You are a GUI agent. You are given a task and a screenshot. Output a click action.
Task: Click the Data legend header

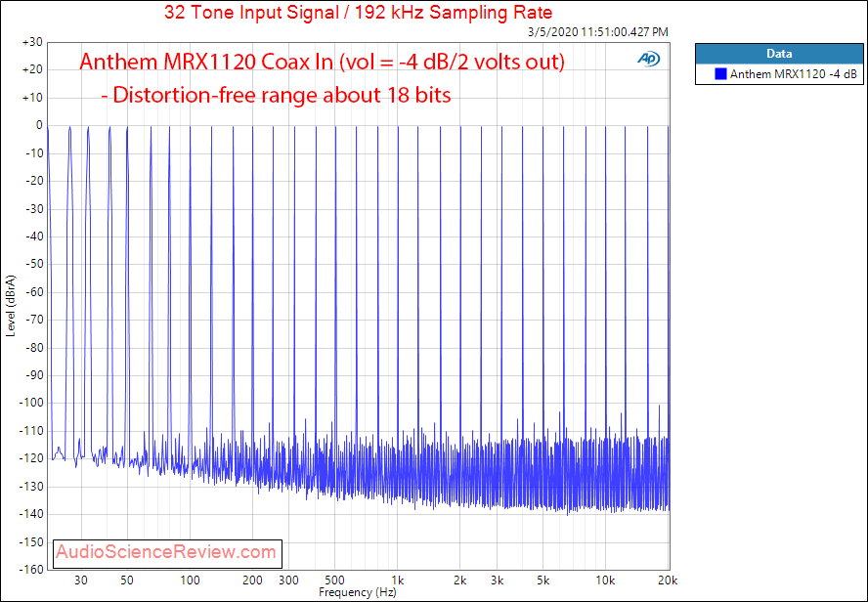pyautogui.click(x=779, y=54)
